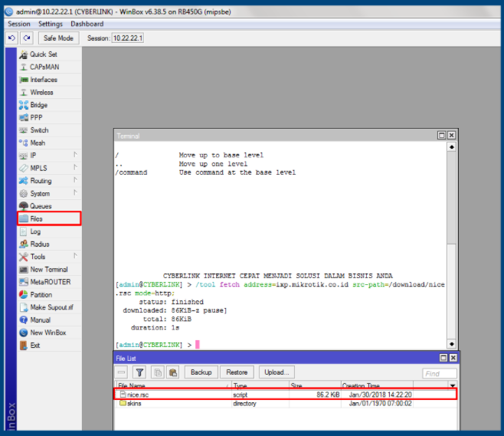
Task: Open the MetaROUTER menu
Action: tap(49, 282)
